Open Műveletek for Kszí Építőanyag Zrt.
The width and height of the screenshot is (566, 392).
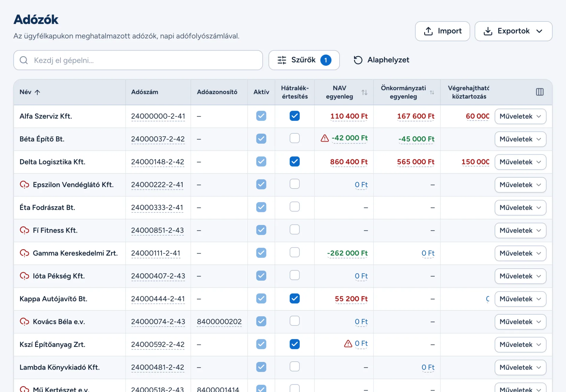pos(520,345)
